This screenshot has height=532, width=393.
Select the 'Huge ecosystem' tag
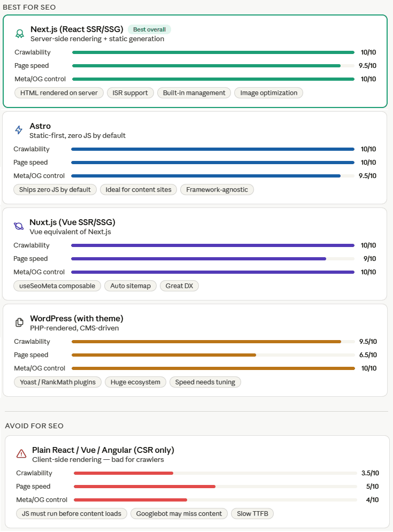coord(135,382)
